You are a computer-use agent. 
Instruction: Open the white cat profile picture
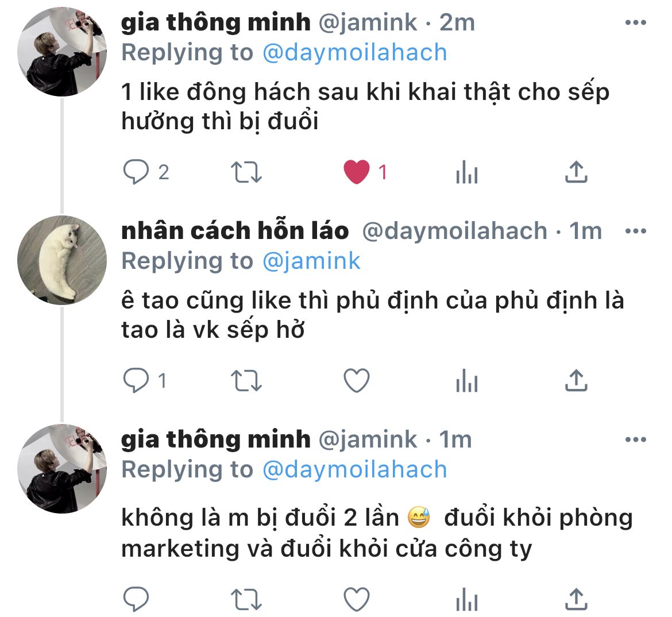tap(62, 260)
